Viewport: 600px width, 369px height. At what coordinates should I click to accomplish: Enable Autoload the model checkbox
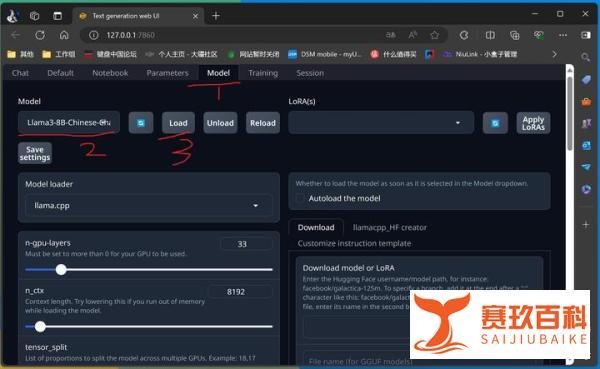pyautogui.click(x=301, y=198)
